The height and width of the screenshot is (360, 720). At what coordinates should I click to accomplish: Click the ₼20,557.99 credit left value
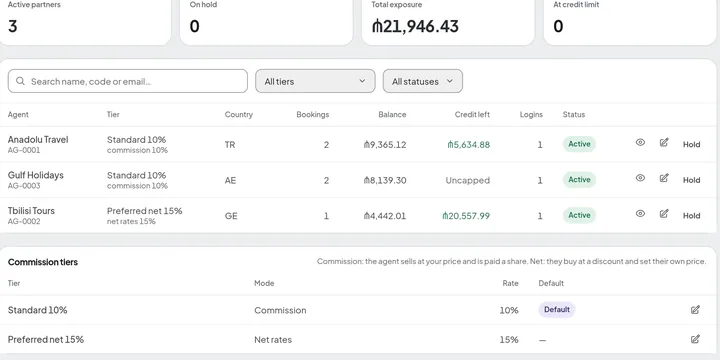(466, 216)
